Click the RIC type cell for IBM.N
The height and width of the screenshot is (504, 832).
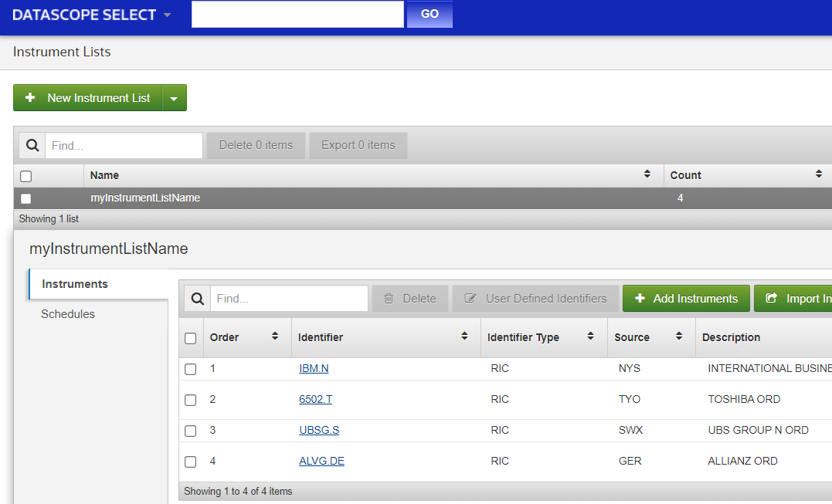coord(500,368)
